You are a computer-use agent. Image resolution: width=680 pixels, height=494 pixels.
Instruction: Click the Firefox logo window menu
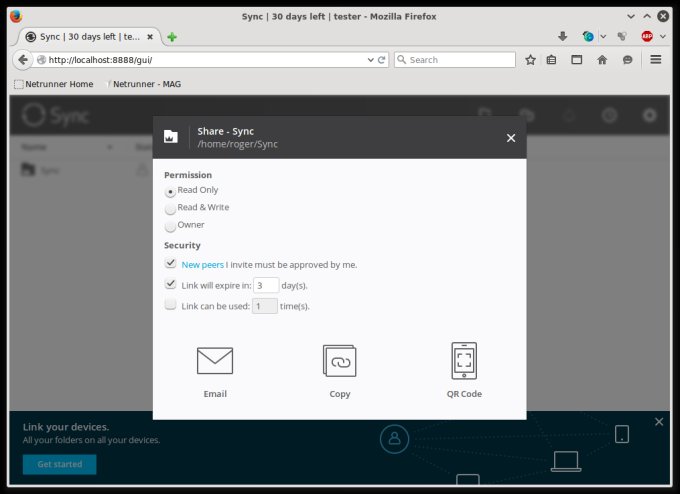click(x=16, y=16)
